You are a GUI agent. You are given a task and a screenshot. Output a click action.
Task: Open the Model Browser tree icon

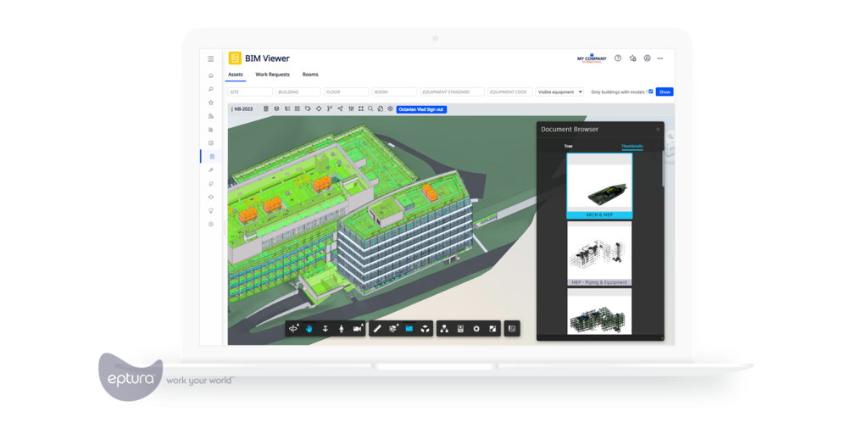pyautogui.click(x=444, y=329)
